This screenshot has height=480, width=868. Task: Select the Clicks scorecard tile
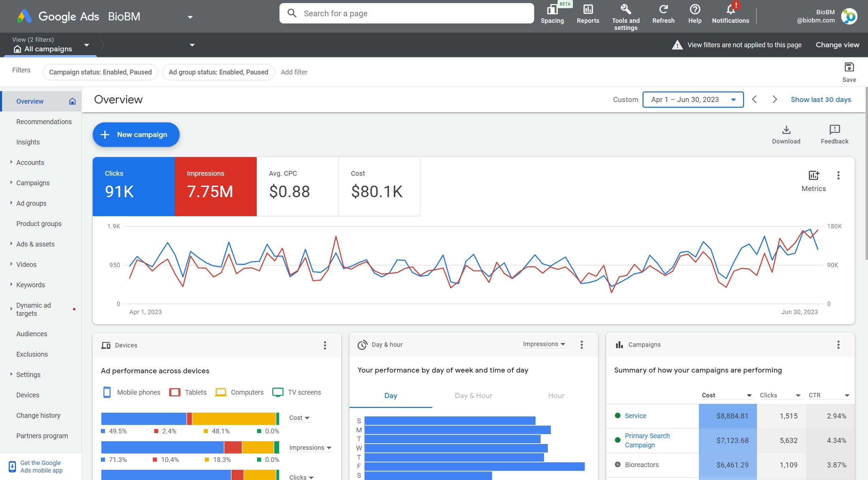(134, 186)
